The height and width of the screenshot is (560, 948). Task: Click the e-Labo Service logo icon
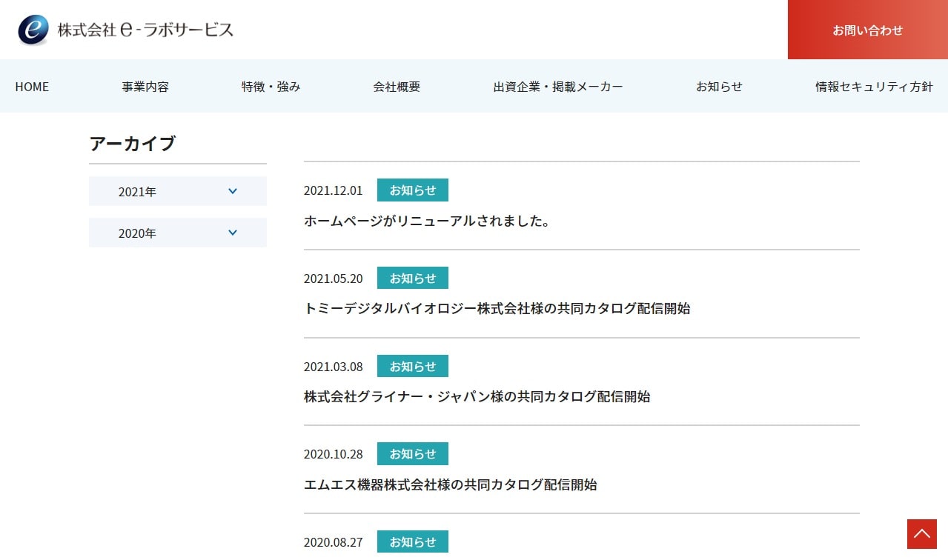[x=33, y=30]
